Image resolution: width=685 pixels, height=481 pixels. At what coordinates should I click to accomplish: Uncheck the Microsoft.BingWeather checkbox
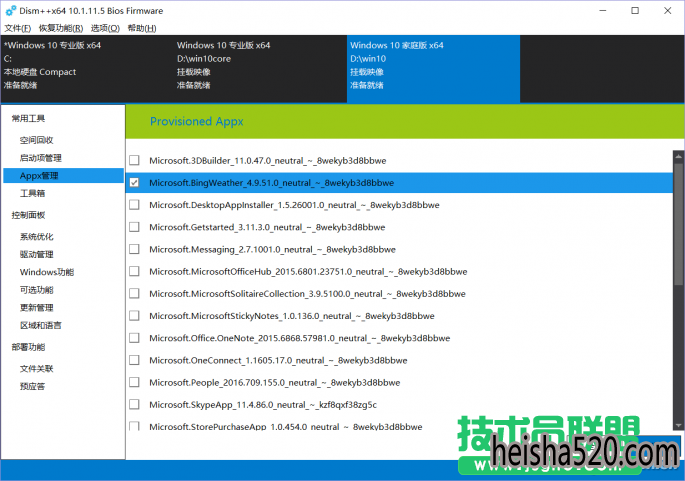point(135,183)
